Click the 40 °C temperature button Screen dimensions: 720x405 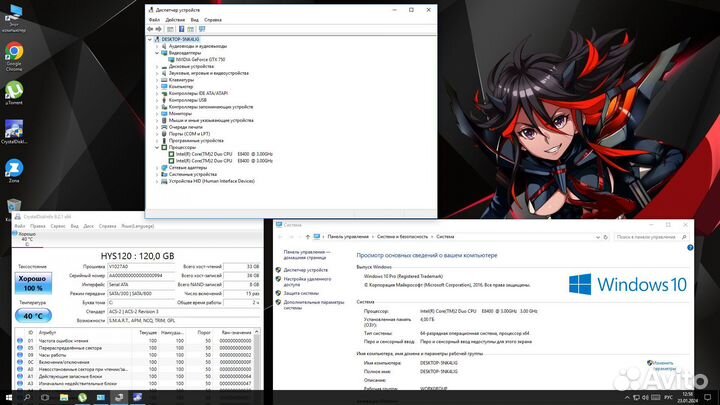tap(33, 316)
